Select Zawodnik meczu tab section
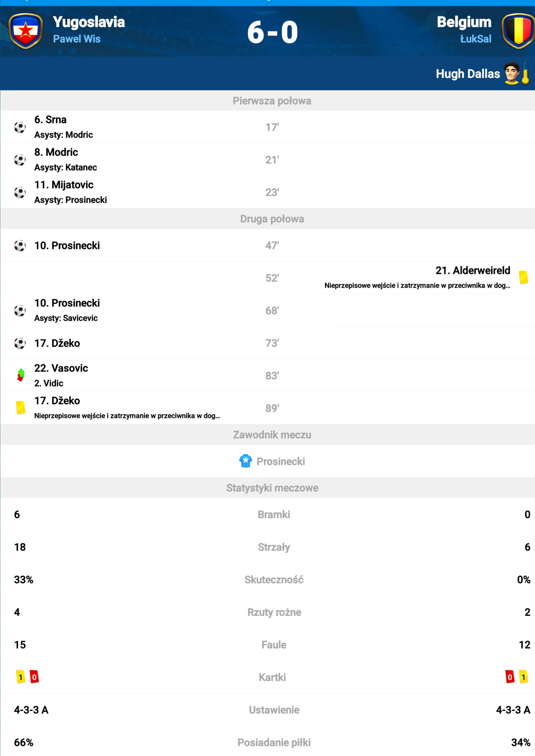535x756 pixels. point(267,435)
